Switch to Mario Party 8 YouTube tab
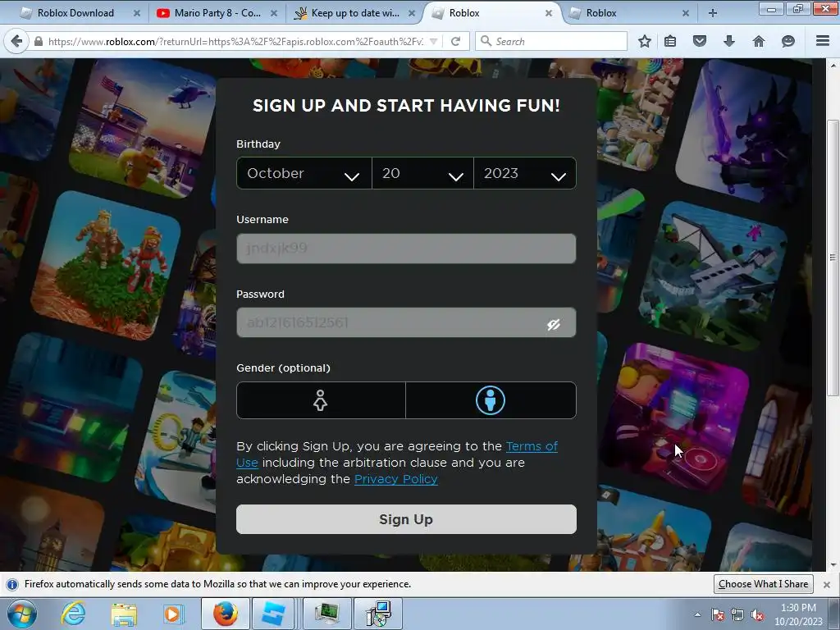This screenshot has width=840, height=630. (x=217, y=13)
